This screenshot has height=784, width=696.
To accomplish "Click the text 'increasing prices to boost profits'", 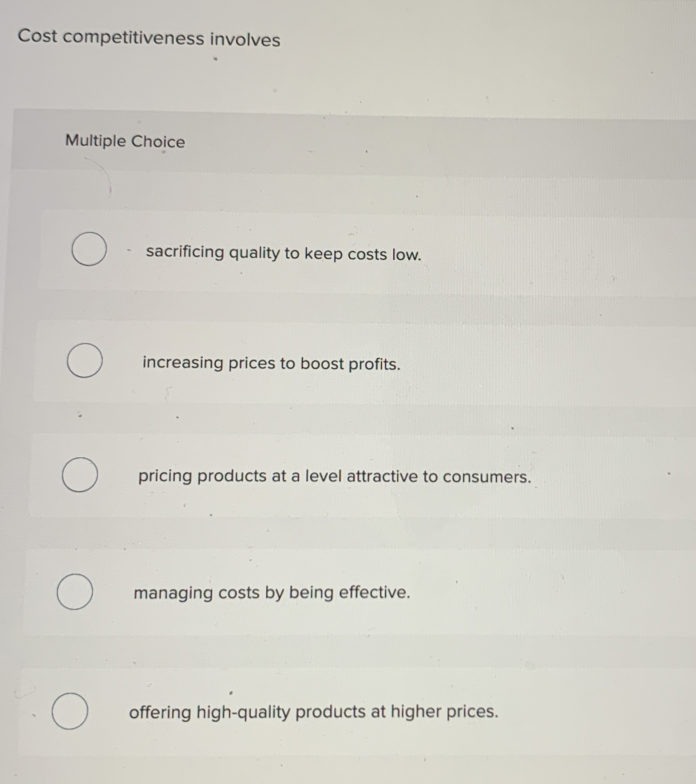I will [x=271, y=364].
